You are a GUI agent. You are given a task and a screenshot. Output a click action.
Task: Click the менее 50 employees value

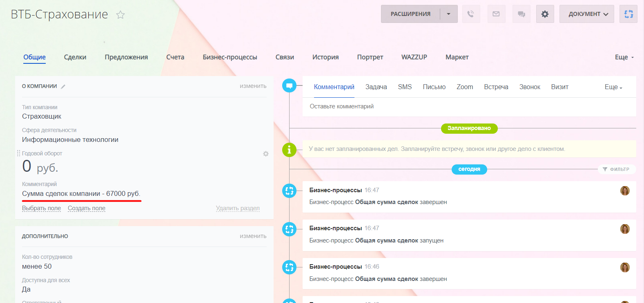pos(37,267)
